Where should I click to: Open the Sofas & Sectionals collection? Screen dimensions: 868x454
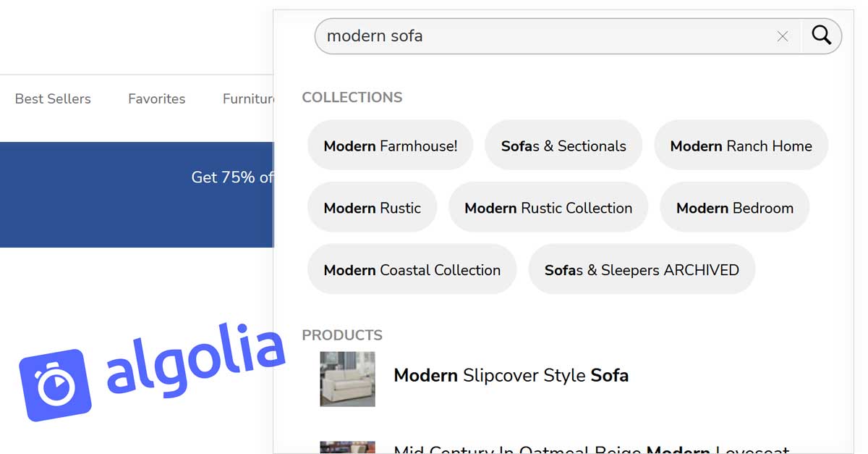(x=563, y=146)
